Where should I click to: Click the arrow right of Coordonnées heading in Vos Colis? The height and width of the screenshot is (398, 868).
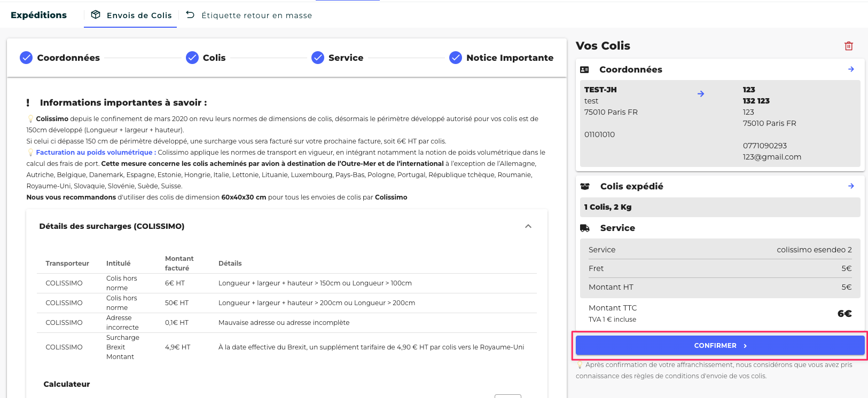click(x=851, y=69)
